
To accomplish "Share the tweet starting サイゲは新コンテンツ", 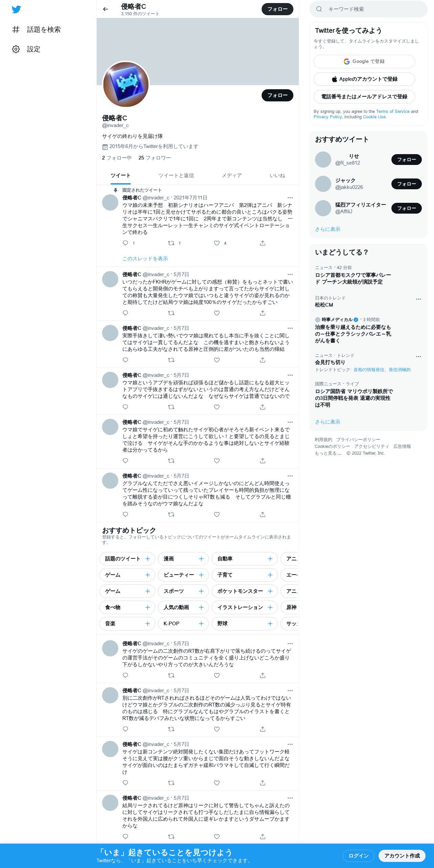I will [263, 783].
